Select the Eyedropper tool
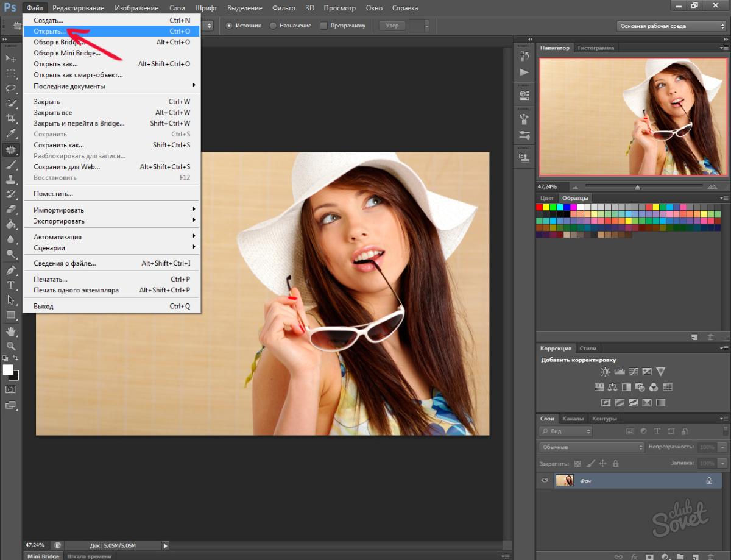Screen dimensions: 731x560 point(10,133)
